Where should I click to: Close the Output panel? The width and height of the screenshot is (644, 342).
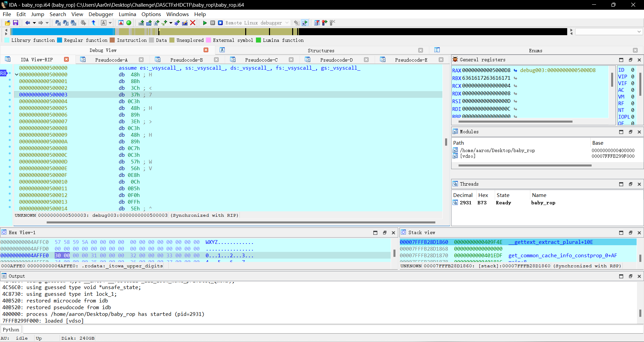coord(639,276)
